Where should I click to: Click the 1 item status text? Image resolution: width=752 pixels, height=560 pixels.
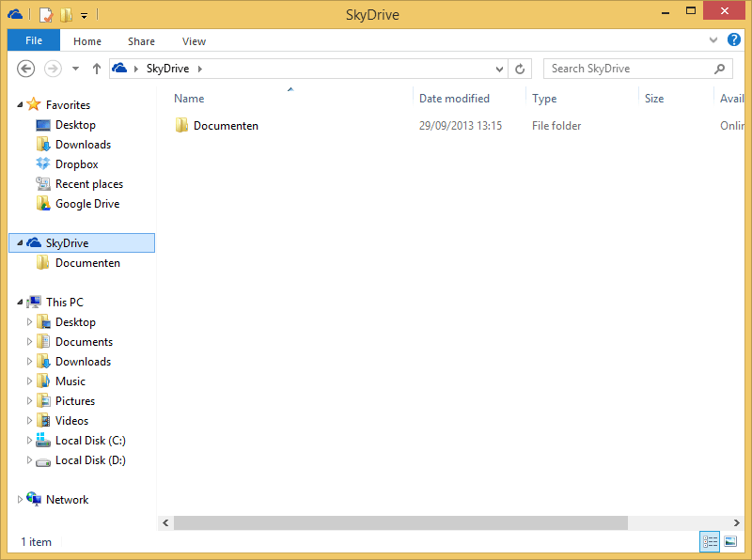tap(36, 542)
